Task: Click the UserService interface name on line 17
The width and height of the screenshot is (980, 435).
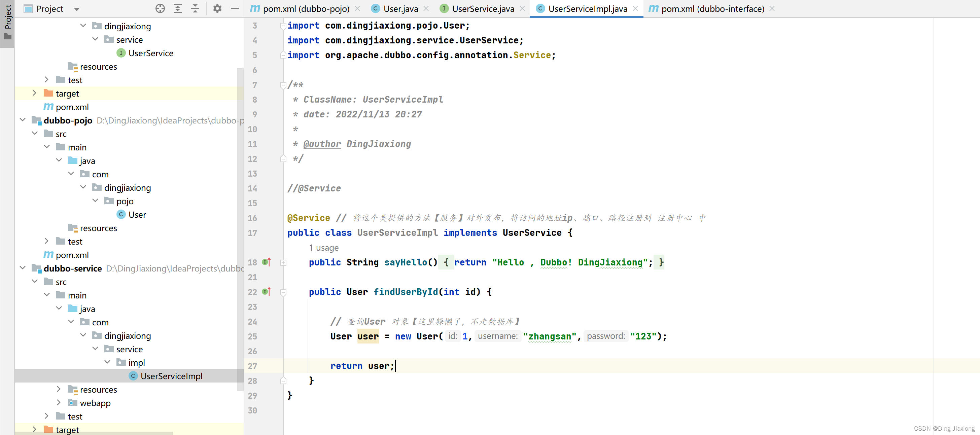Action: tap(532, 233)
